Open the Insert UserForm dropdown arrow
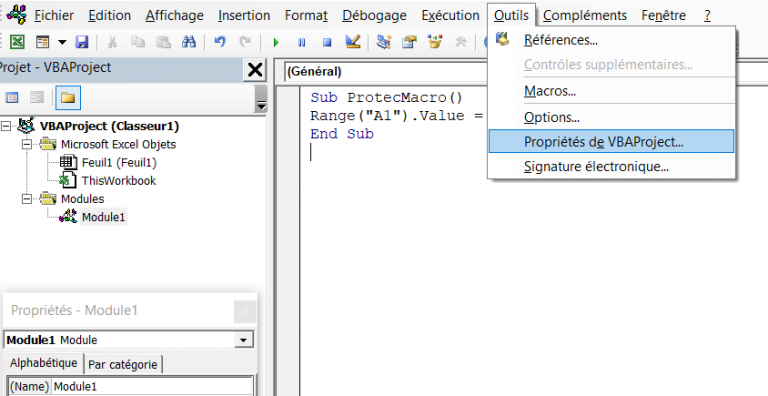Viewport: 768px width, 396px height. point(62,42)
